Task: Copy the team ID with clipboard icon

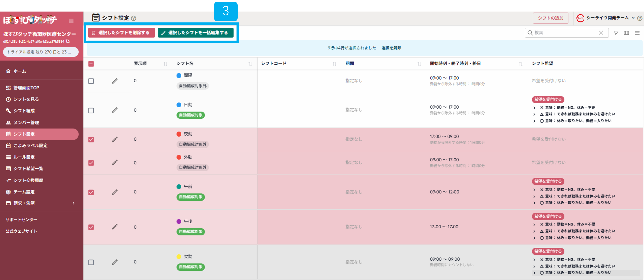Action: [x=68, y=41]
